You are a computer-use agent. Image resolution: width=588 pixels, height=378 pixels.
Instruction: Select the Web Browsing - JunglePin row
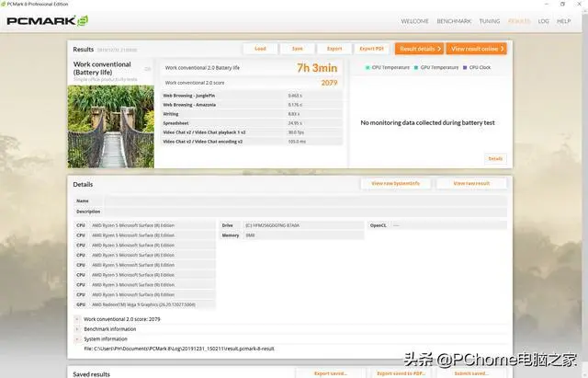253,96
